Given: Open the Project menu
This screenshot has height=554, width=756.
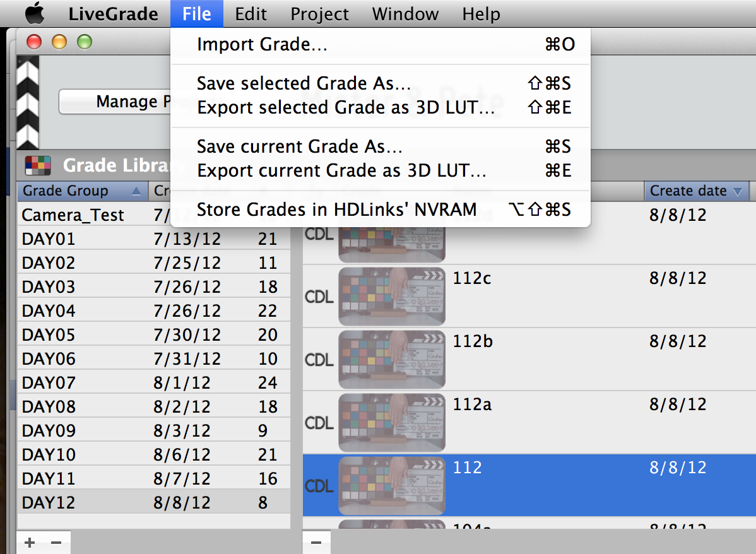Looking at the screenshot, I should [x=319, y=13].
